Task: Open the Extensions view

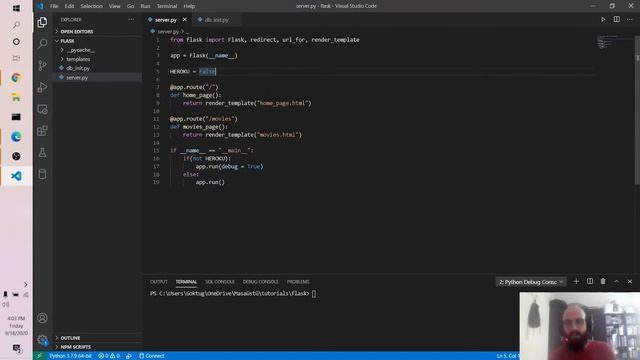Action: click(x=42, y=131)
